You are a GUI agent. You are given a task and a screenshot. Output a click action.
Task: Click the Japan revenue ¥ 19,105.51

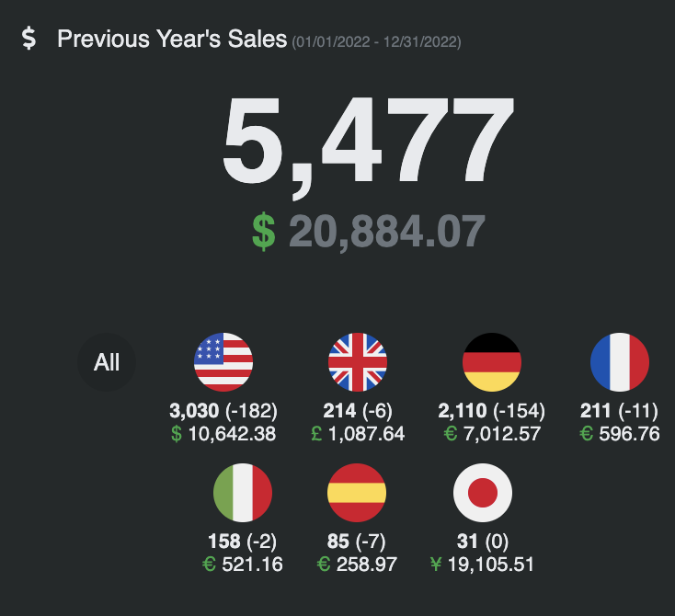pos(482,565)
